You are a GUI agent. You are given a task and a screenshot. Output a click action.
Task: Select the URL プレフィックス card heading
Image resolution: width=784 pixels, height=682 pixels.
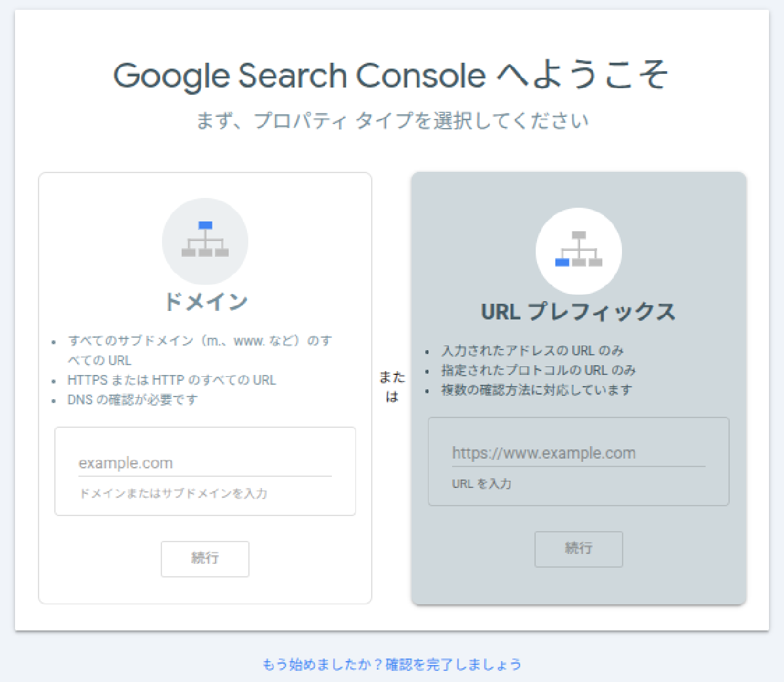pyautogui.click(x=578, y=312)
